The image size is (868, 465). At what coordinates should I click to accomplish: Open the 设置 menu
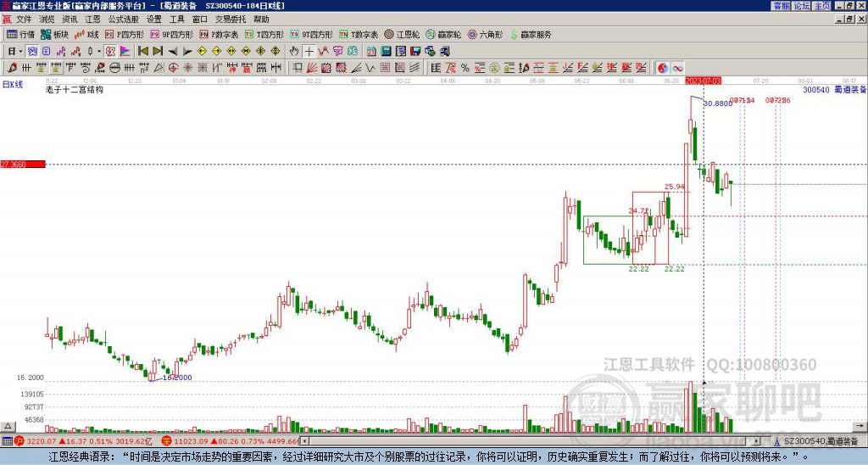(x=154, y=20)
